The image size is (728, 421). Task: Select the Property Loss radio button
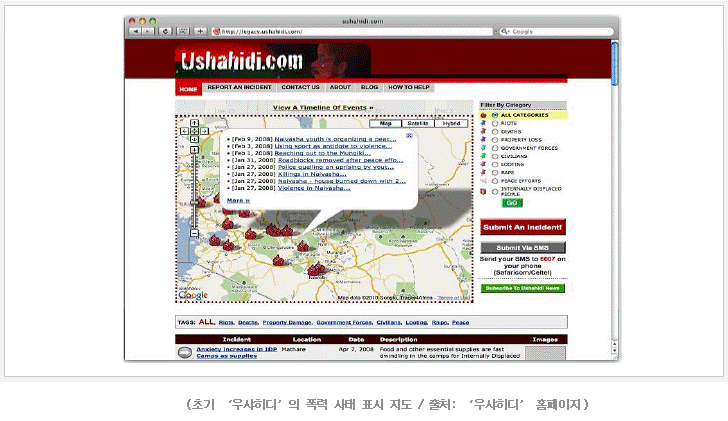(495, 140)
